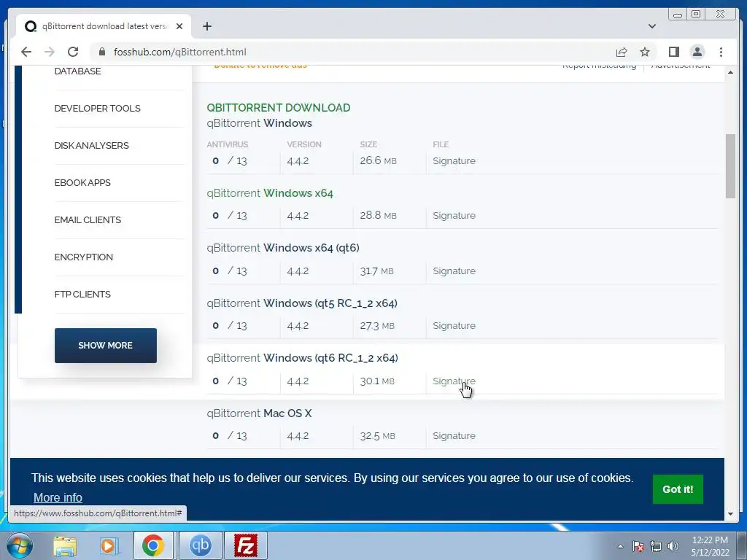The width and height of the screenshot is (747, 560).
Task: Open the ENCRYPTION category
Action: tap(83, 257)
